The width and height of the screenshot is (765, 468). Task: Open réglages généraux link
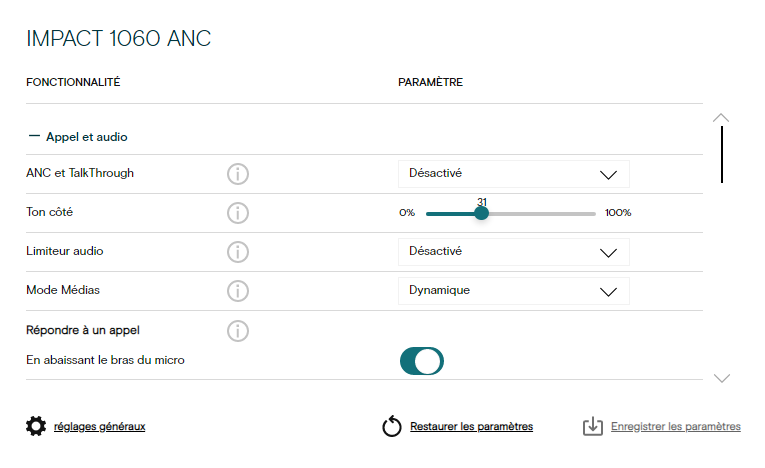pyautogui.click(x=99, y=427)
